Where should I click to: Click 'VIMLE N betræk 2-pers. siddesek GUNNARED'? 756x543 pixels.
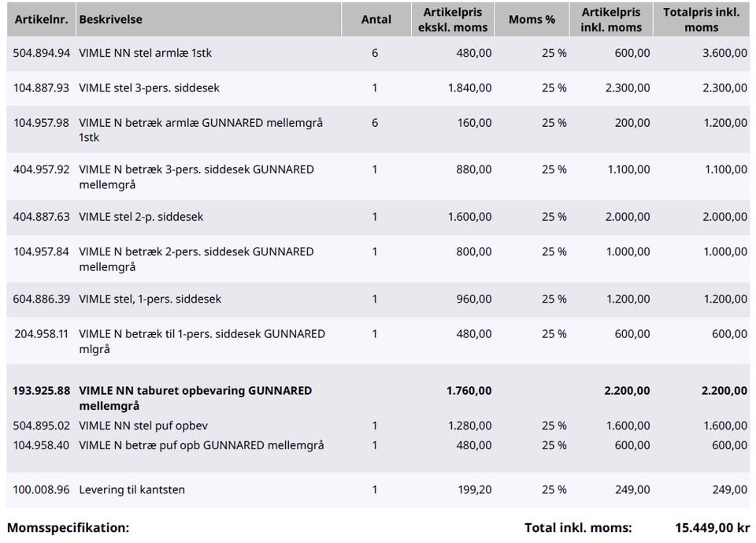coord(196,251)
